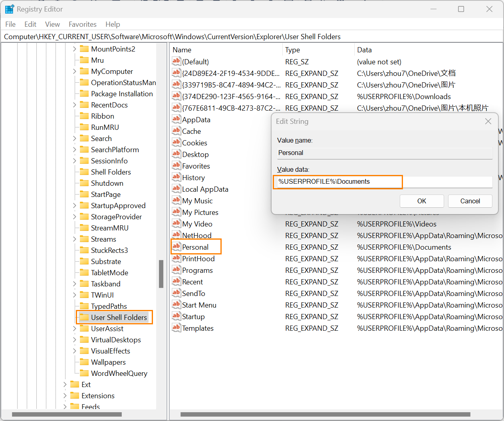Click the registry path address bar

click(x=252, y=37)
